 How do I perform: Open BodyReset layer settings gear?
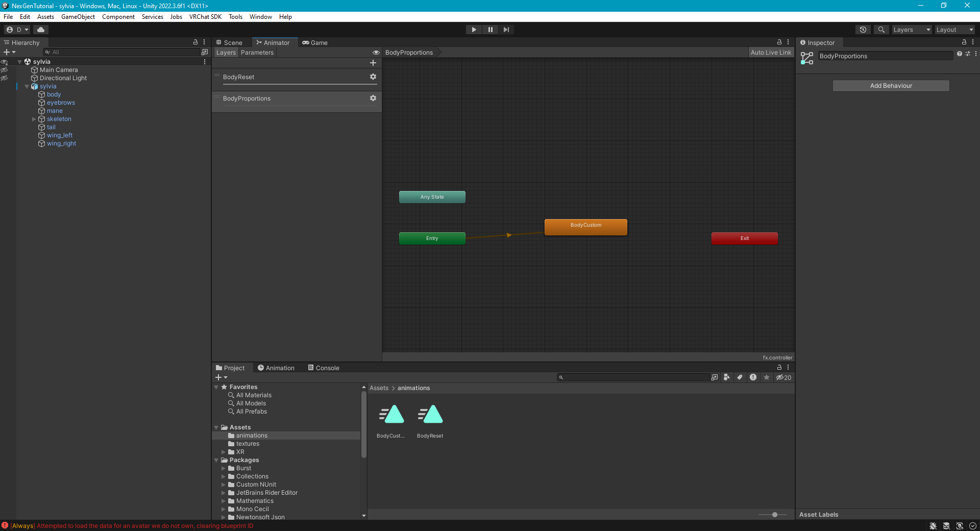(x=373, y=77)
